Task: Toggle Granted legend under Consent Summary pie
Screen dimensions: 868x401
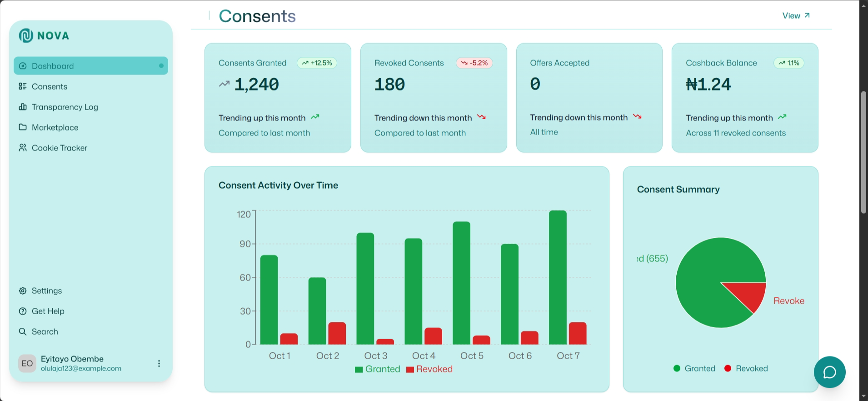Action: [694, 368]
